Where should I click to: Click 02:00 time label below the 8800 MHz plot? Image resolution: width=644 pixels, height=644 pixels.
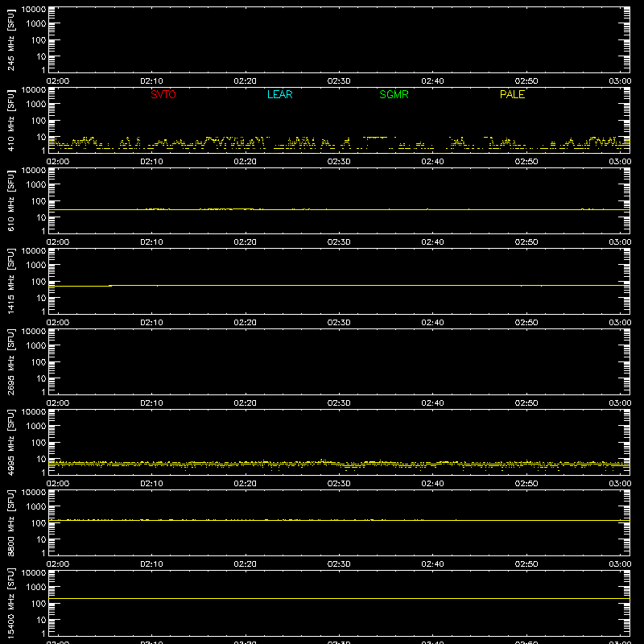58,564
